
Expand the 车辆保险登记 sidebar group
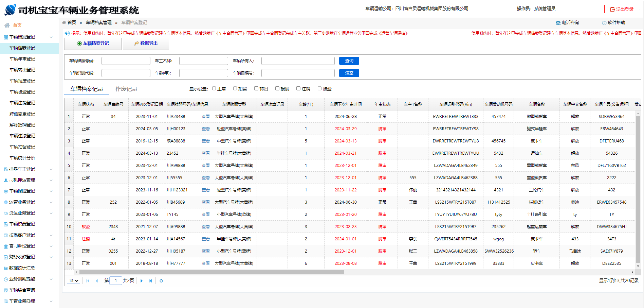51,191
